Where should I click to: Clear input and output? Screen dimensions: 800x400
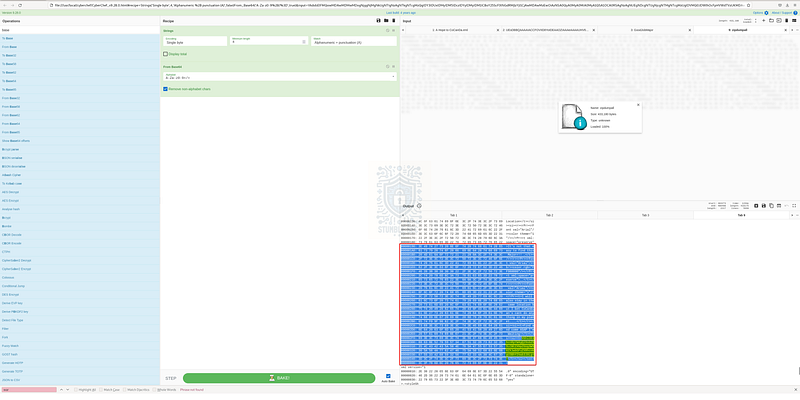[786, 20]
